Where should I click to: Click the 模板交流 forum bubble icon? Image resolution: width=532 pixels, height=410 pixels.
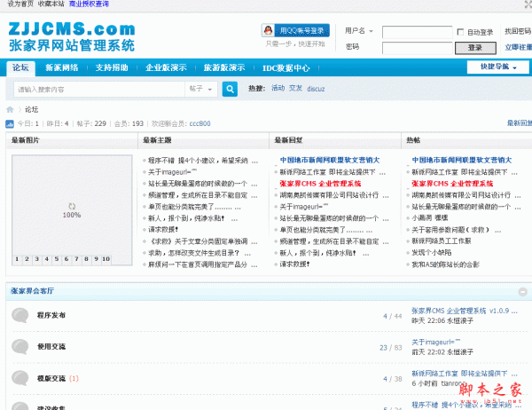(x=20, y=378)
